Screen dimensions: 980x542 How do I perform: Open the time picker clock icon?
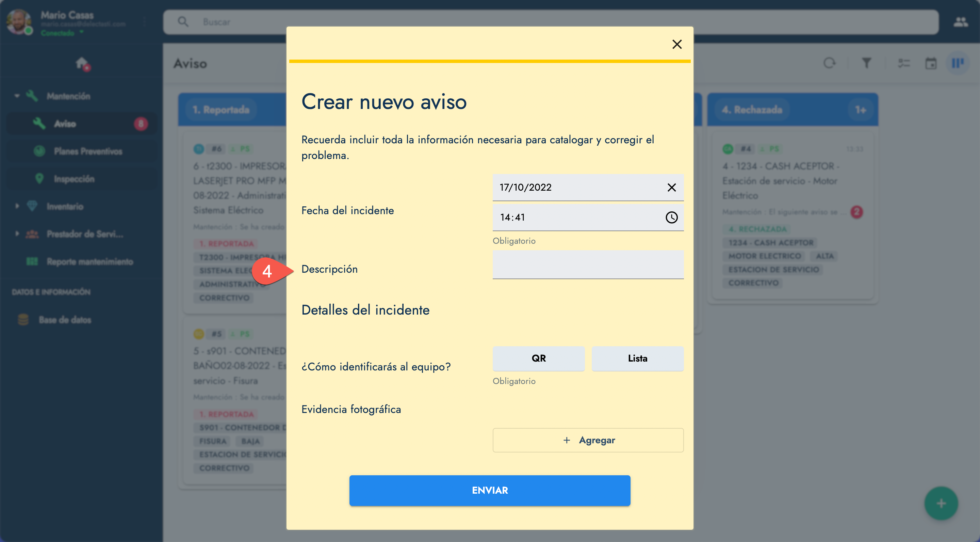671,217
